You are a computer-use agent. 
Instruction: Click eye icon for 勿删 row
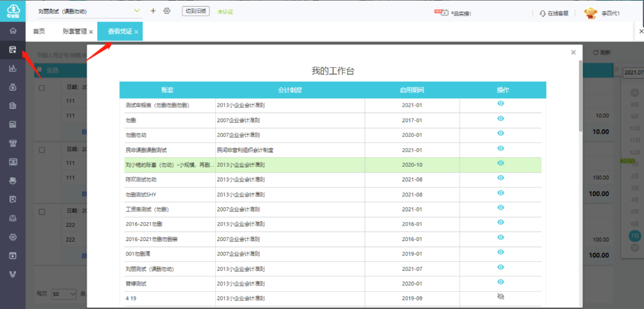tap(500, 118)
